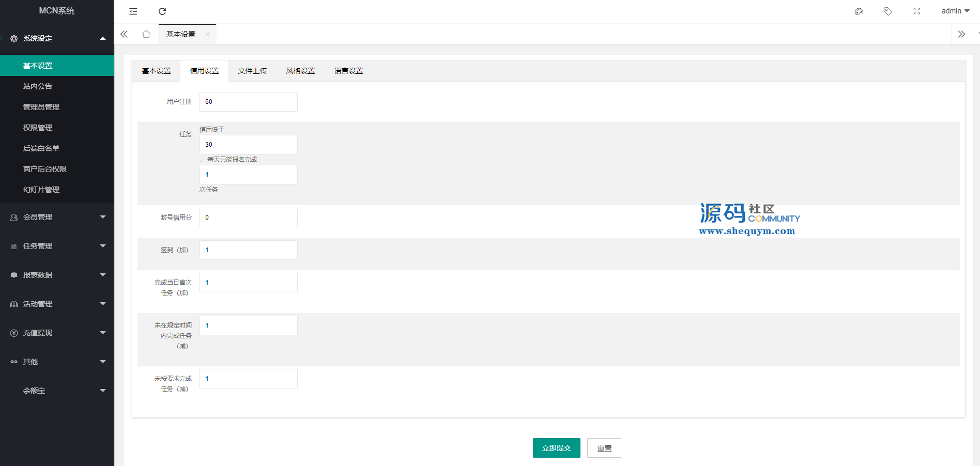980x466 pixels.
Task: Collapse the 系统设定 menu arrow
Action: 103,38
